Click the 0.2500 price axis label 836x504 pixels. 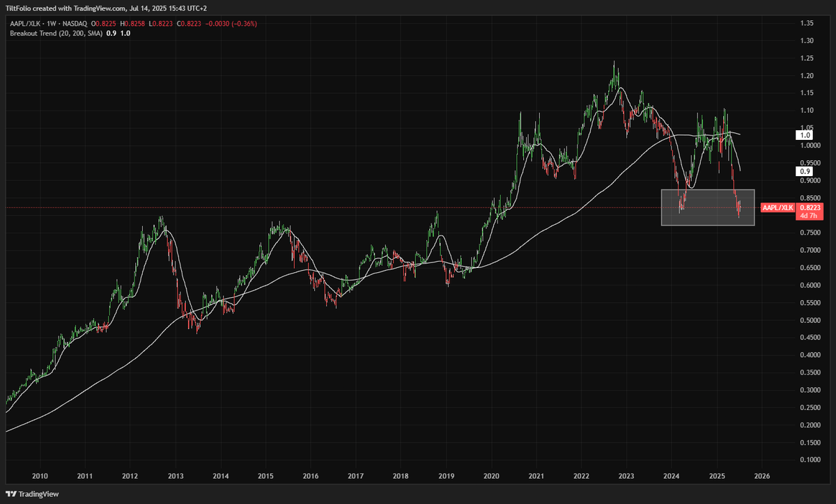pyautogui.click(x=810, y=407)
